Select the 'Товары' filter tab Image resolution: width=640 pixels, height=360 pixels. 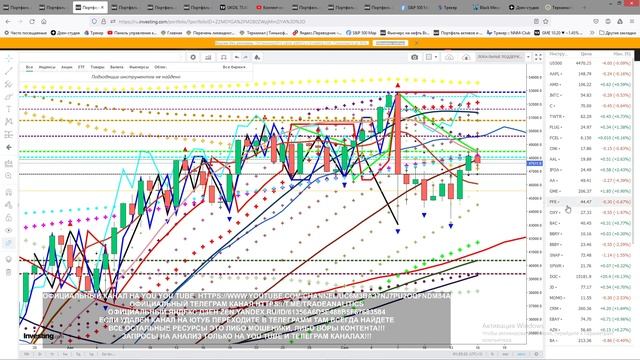pos(97,67)
